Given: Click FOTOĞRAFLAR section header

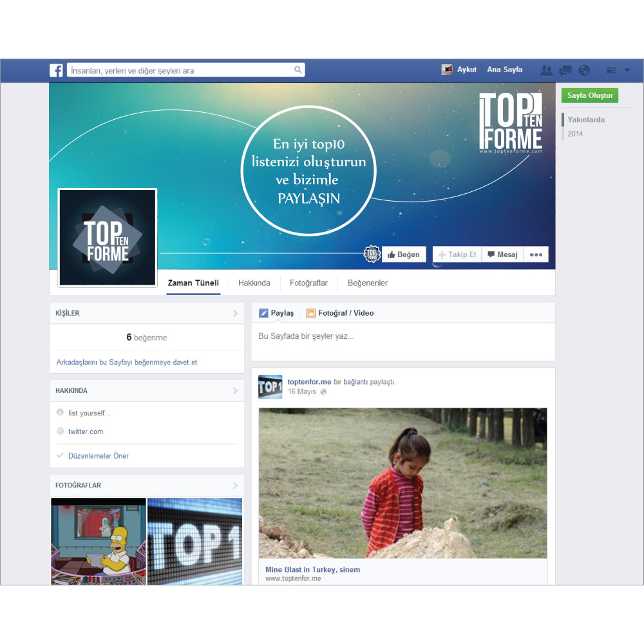Looking at the screenshot, I should tap(78, 485).
